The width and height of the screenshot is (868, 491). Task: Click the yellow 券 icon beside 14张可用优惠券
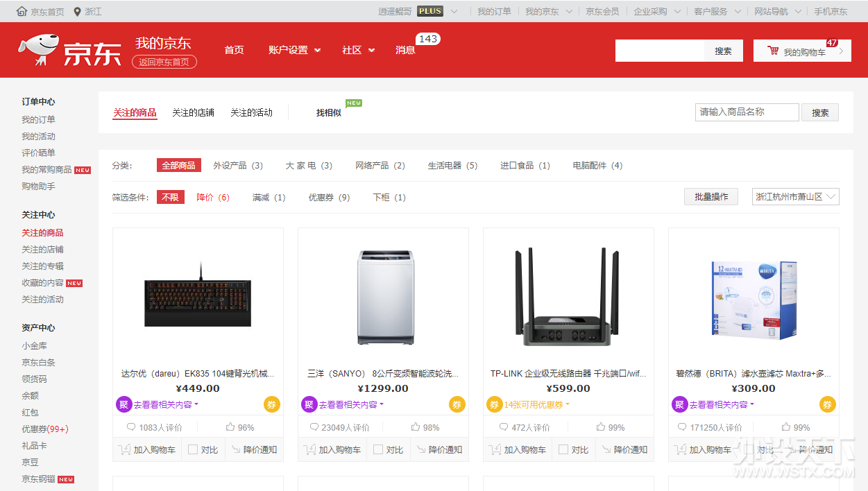(x=495, y=404)
